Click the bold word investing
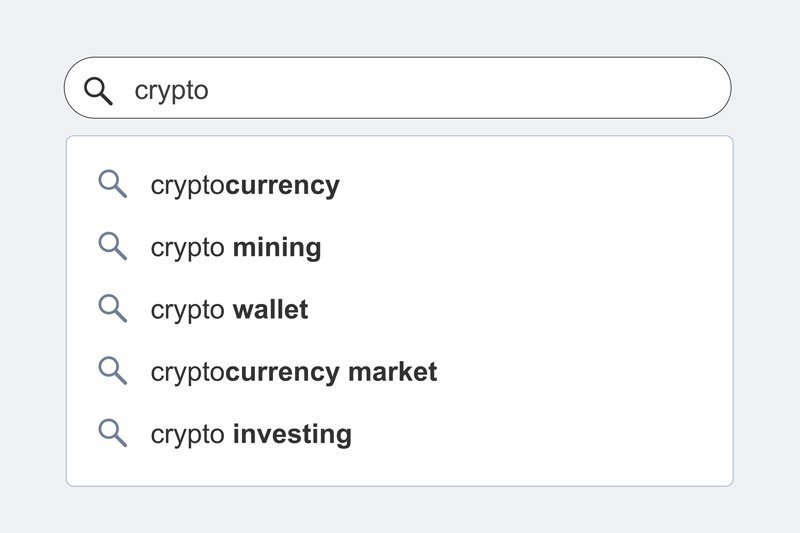The image size is (800, 533). [x=292, y=435]
